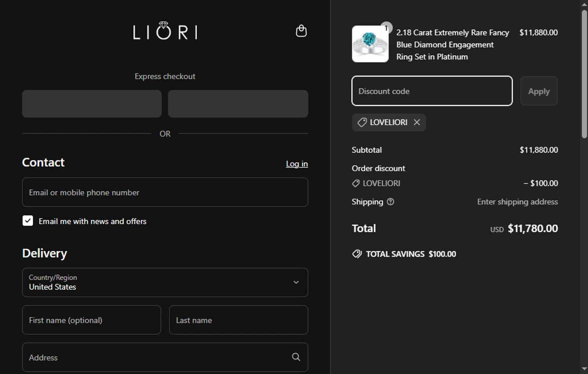Focus the First name (optional) field

pyautogui.click(x=91, y=320)
